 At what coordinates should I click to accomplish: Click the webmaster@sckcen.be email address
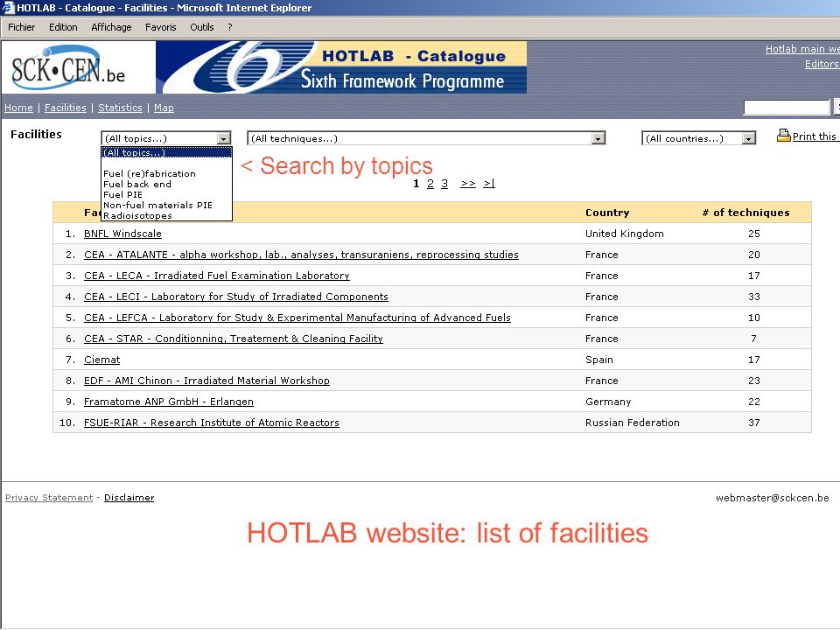[772, 498]
